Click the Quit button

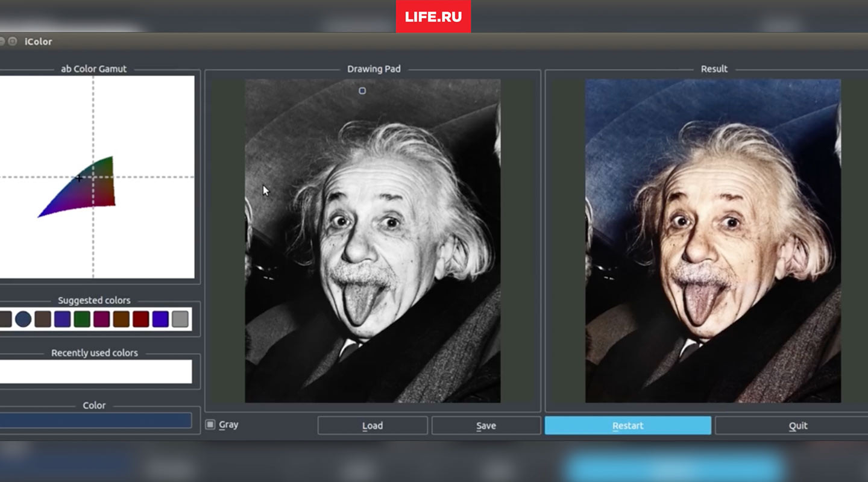pyautogui.click(x=798, y=425)
